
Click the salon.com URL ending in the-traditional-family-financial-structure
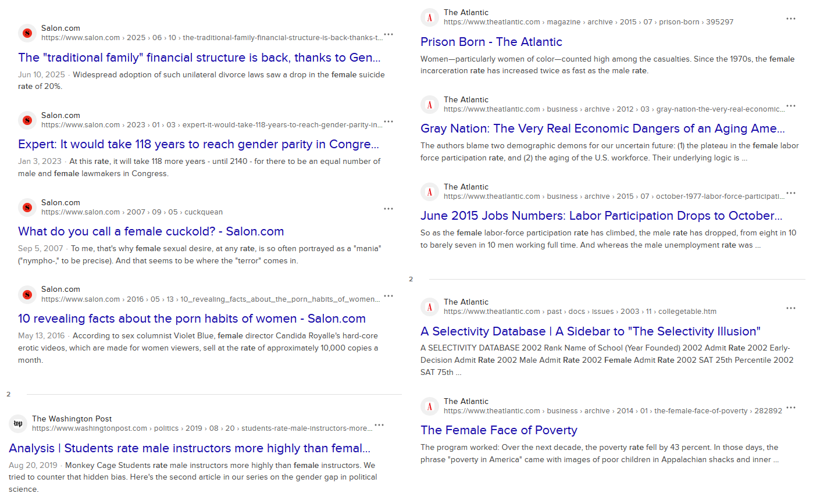coord(212,38)
